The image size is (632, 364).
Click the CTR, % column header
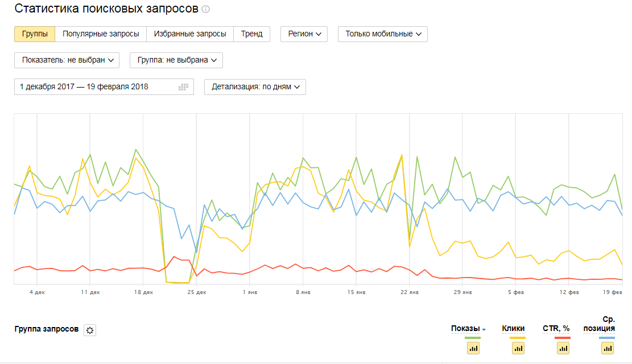pos(556,328)
